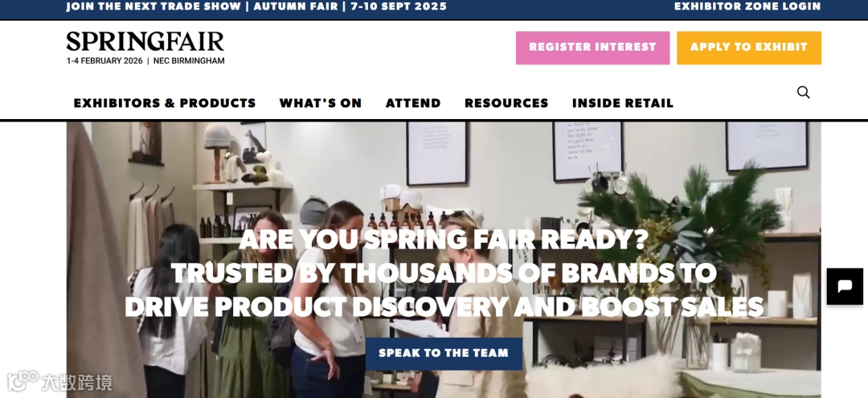Screen dimensions: 868x398
Task: Click the Join the Next Trade Show banner
Action: coord(154,6)
